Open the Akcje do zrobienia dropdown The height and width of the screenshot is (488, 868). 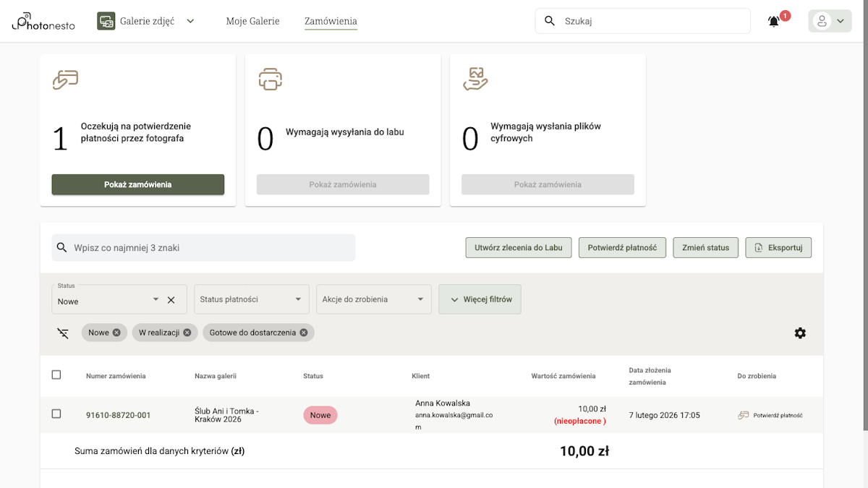pos(373,299)
